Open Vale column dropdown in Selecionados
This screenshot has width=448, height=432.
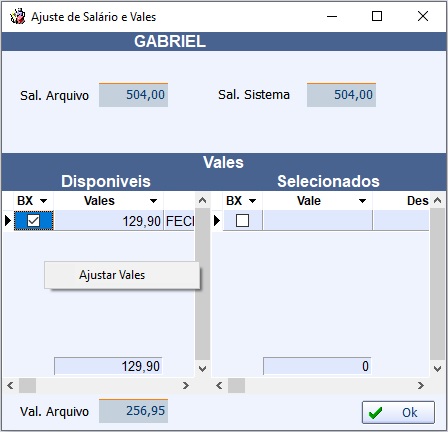click(x=362, y=201)
